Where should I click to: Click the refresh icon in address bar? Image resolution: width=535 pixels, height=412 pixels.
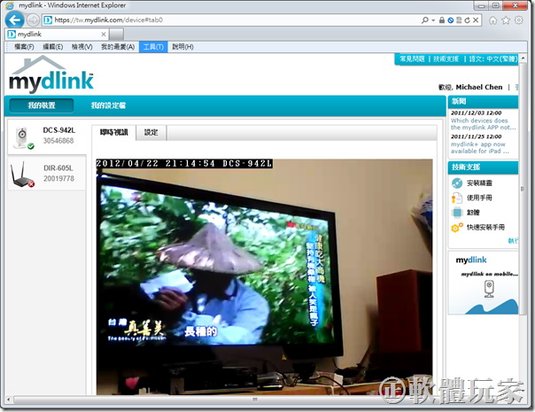(x=467, y=20)
